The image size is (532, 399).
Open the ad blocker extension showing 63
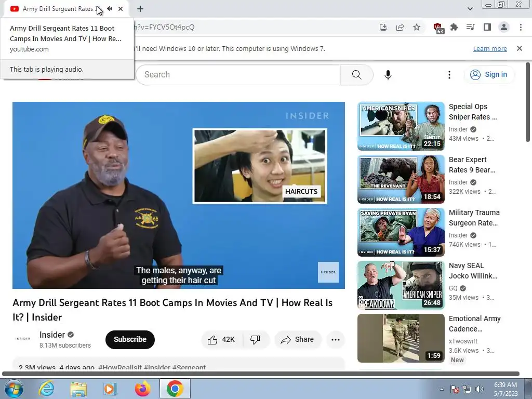pos(438,28)
